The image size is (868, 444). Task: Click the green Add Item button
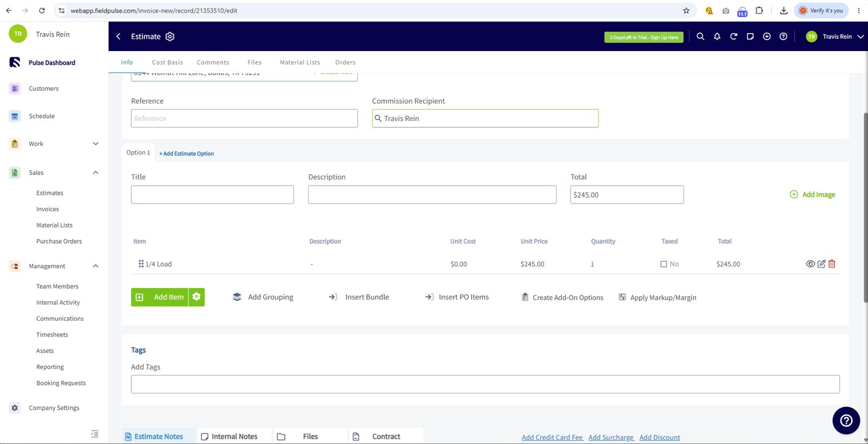[x=159, y=297]
